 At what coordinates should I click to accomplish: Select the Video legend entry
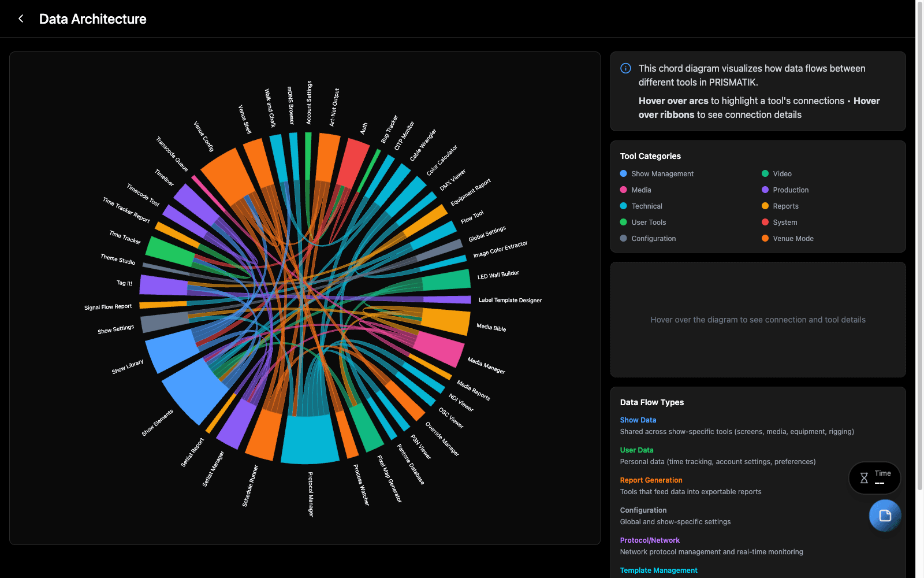tap(777, 173)
